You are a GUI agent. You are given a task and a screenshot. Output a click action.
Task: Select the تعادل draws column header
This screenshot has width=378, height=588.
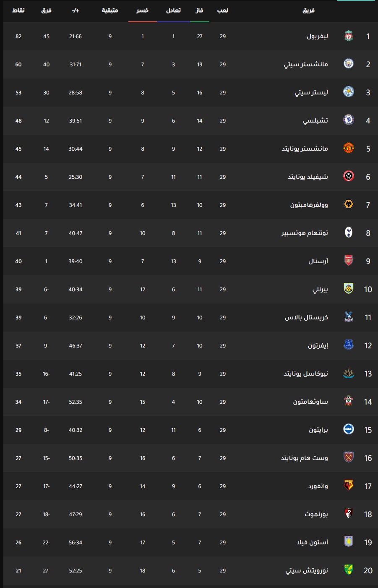click(173, 10)
